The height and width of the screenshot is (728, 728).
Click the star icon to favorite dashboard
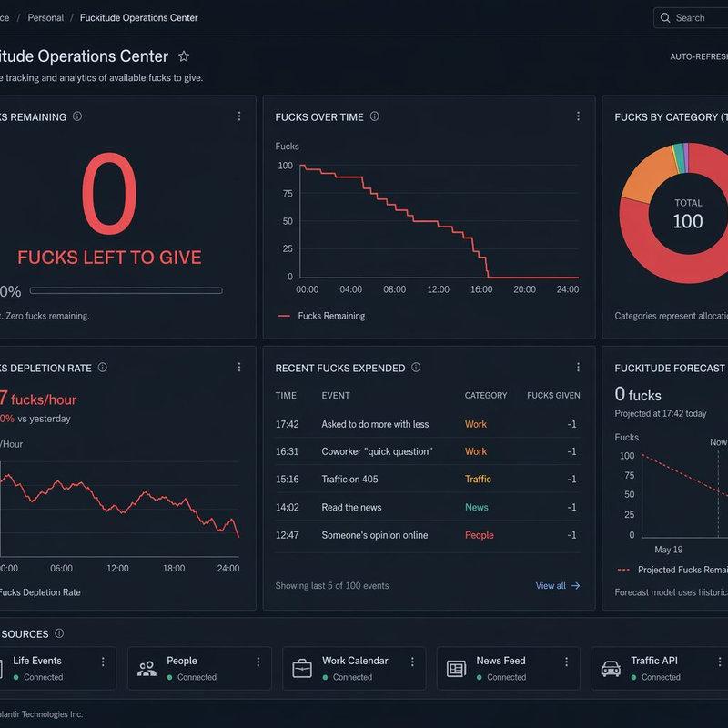click(x=184, y=56)
